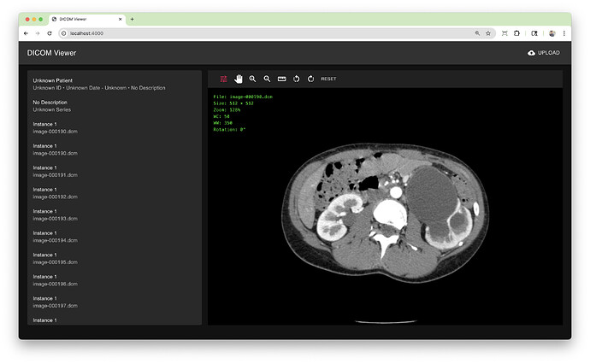The image size is (590, 364).
Task: Open the zoom indicator in address bar
Action: 477,33
